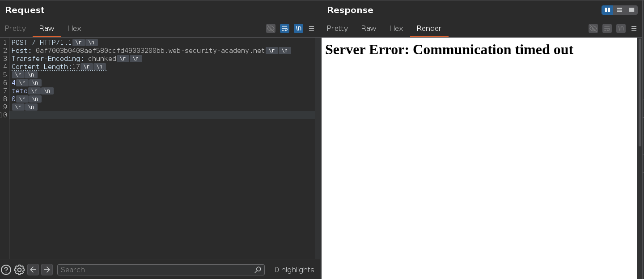
Task: Click the Host header line
Action: coord(138,51)
